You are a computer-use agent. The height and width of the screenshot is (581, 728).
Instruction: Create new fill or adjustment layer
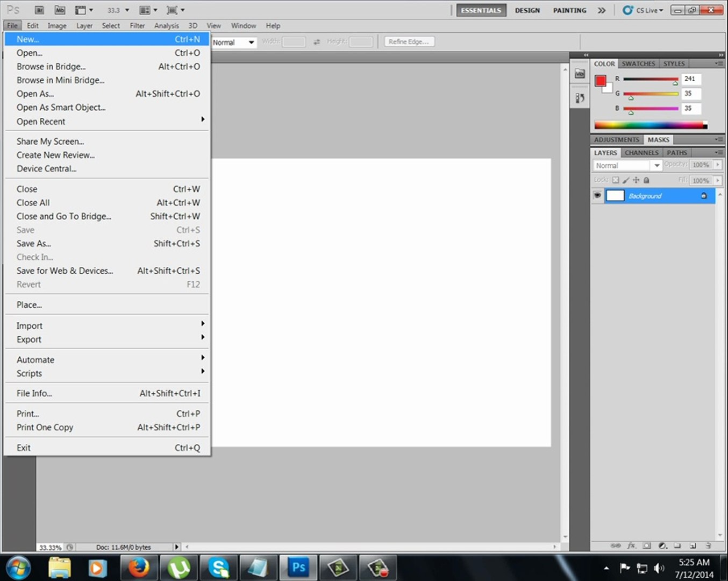pos(662,545)
